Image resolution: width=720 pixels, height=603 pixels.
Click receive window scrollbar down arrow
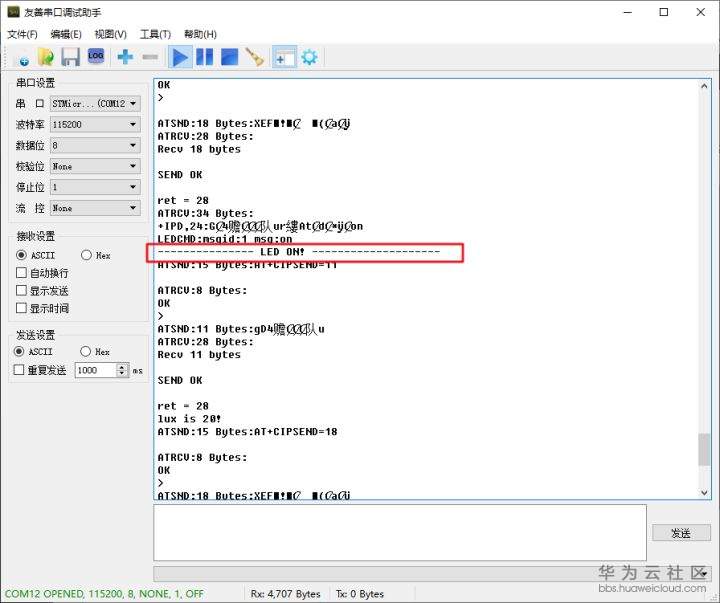click(704, 493)
